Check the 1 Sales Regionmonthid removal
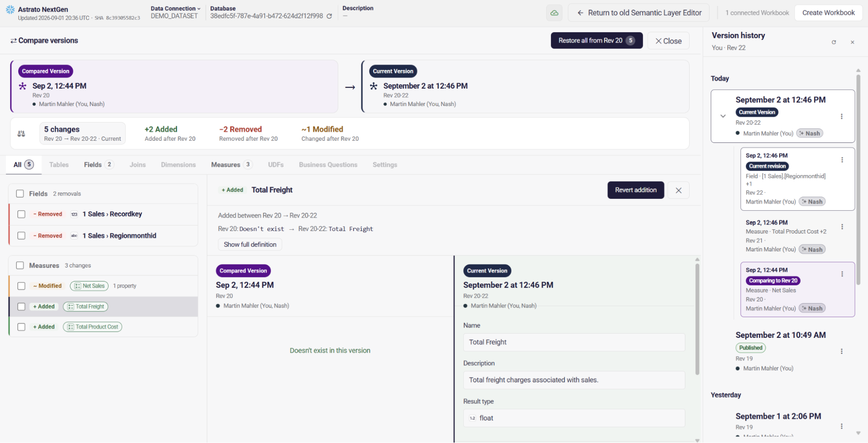The width and height of the screenshot is (868, 443). 21,236
